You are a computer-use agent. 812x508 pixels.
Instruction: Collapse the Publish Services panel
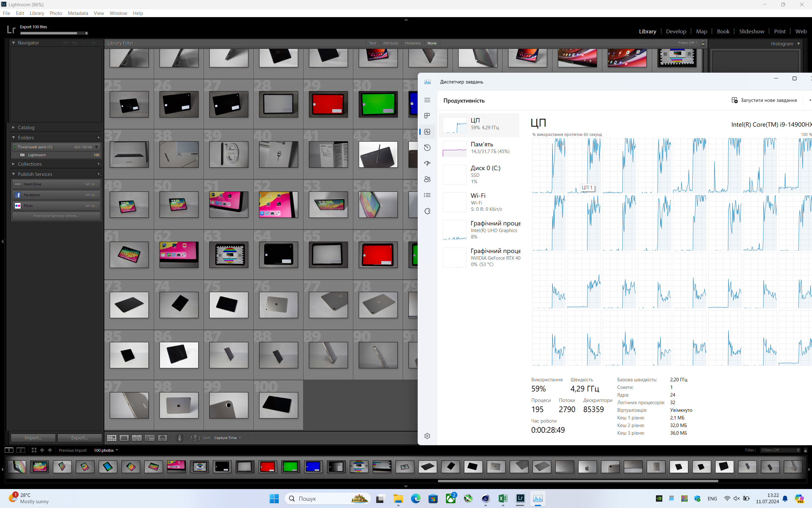[13, 174]
